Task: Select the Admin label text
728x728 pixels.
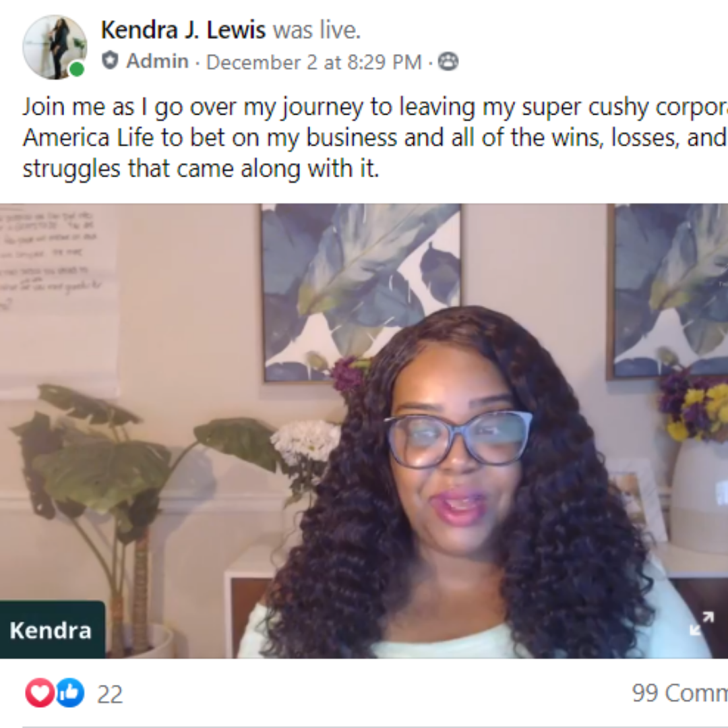Action: click(x=157, y=61)
